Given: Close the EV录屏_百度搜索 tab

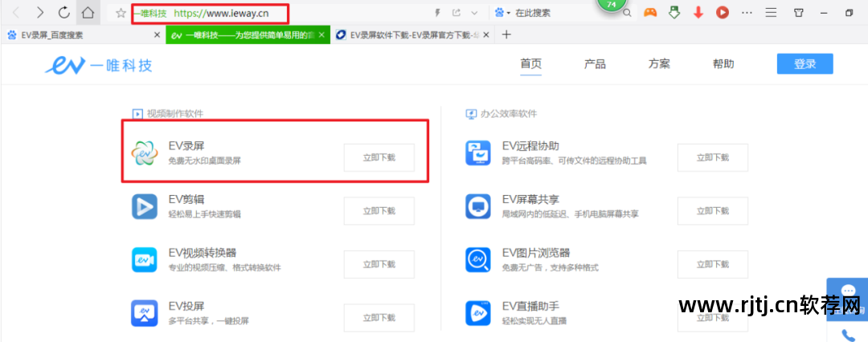Looking at the screenshot, I should tap(157, 35).
